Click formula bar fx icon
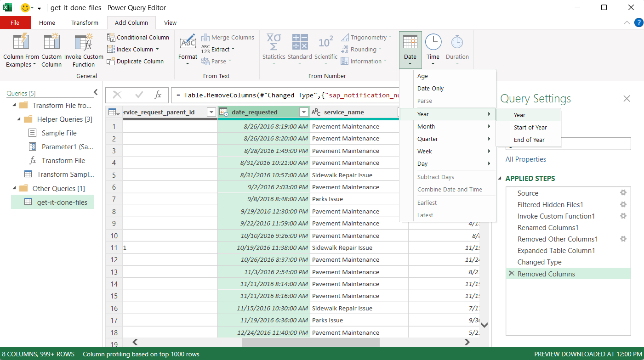The width and height of the screenshot is (644, 360). 158,95
